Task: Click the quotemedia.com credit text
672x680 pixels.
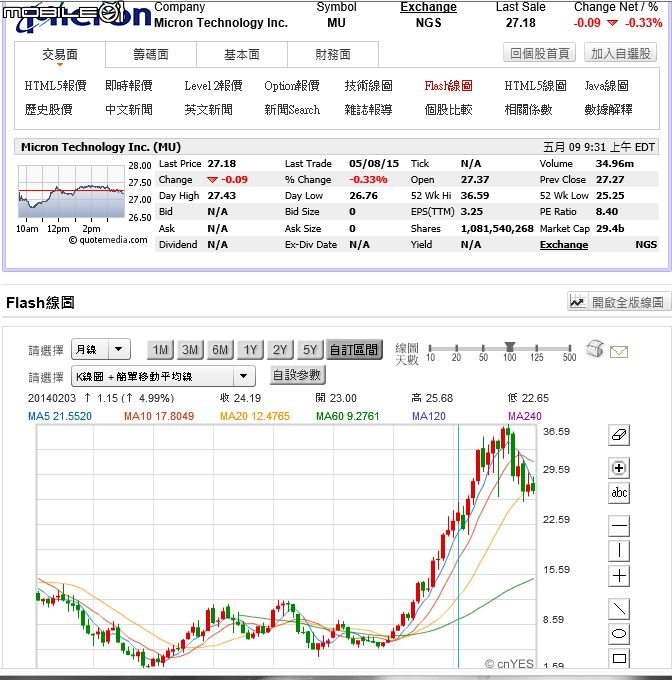Action: point(108,240)
